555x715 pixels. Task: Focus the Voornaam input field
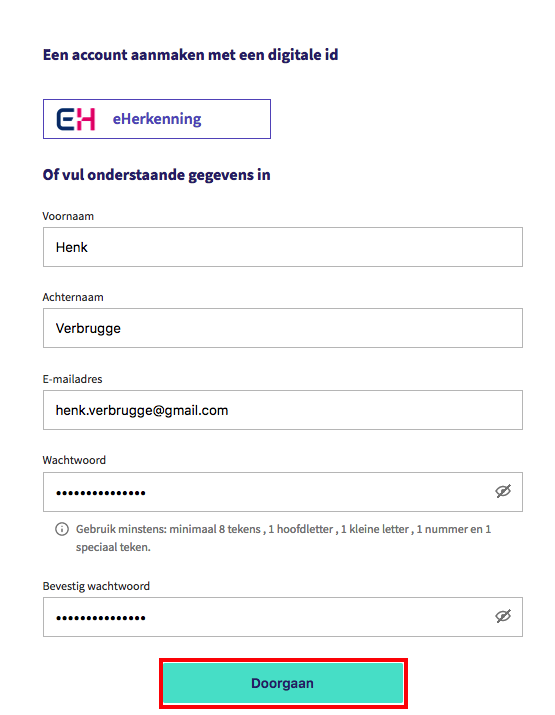tap(283, 247)
